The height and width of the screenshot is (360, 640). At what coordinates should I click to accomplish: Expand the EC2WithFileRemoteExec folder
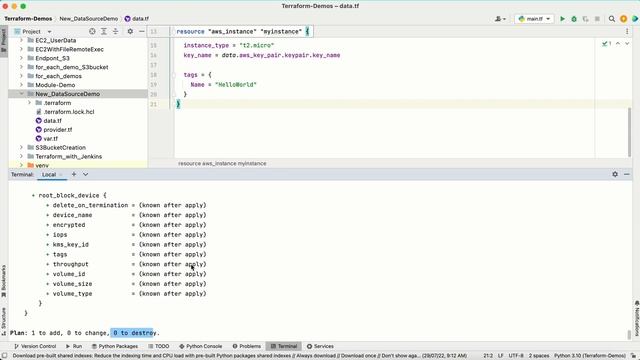[x=21, y=49]
